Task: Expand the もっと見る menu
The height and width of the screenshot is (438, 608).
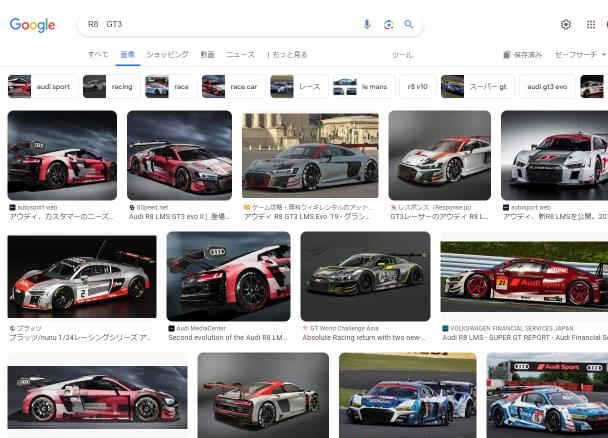Action: point(287,55)
